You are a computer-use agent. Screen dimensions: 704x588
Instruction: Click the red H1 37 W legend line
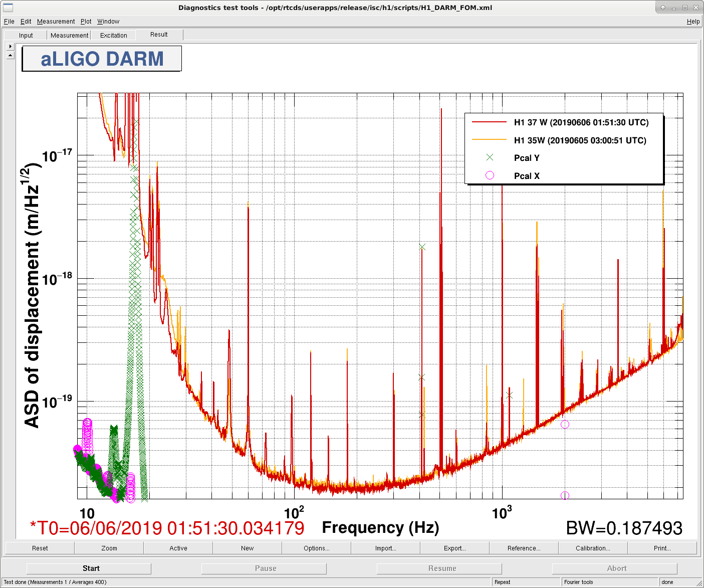pyautogui.click(x=490, y=122)
